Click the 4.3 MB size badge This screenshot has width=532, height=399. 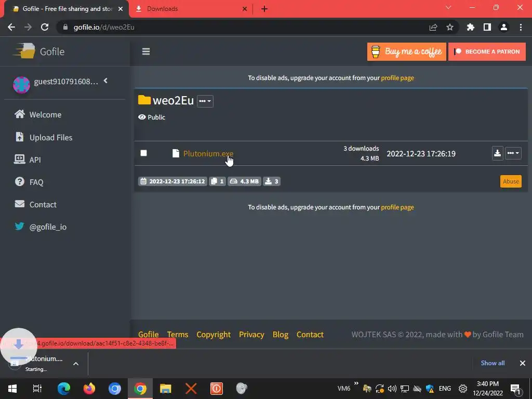[244, 181]
